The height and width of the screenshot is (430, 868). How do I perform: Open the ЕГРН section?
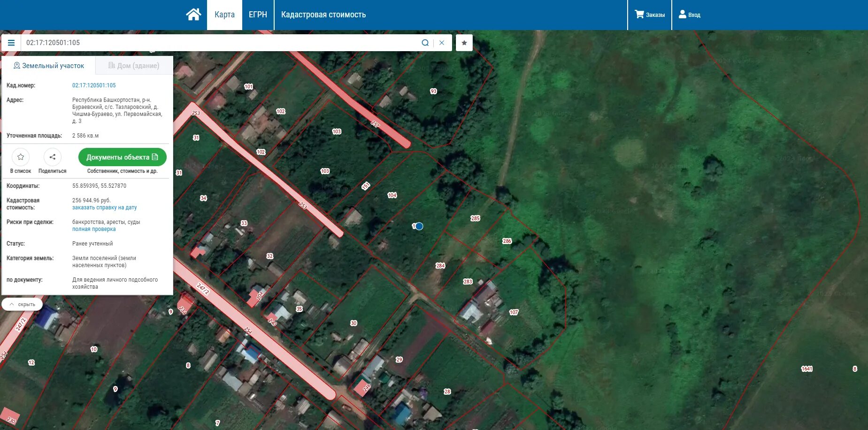point(258,15)
